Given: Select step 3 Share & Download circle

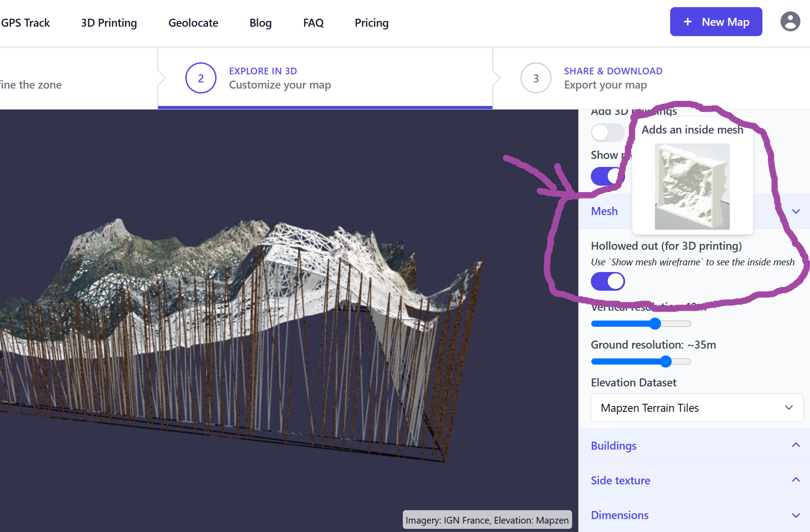Looking at the screenshot, I should (x=536, y=78).
